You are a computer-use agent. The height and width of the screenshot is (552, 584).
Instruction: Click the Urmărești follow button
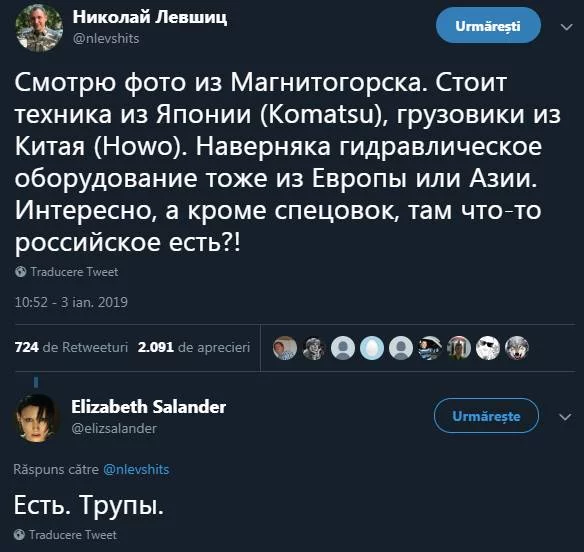(x=488, y=26)
